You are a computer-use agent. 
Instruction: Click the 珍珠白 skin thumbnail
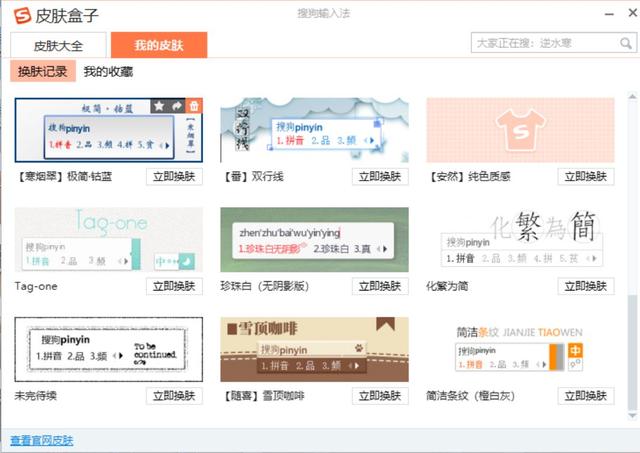(314, 240)
